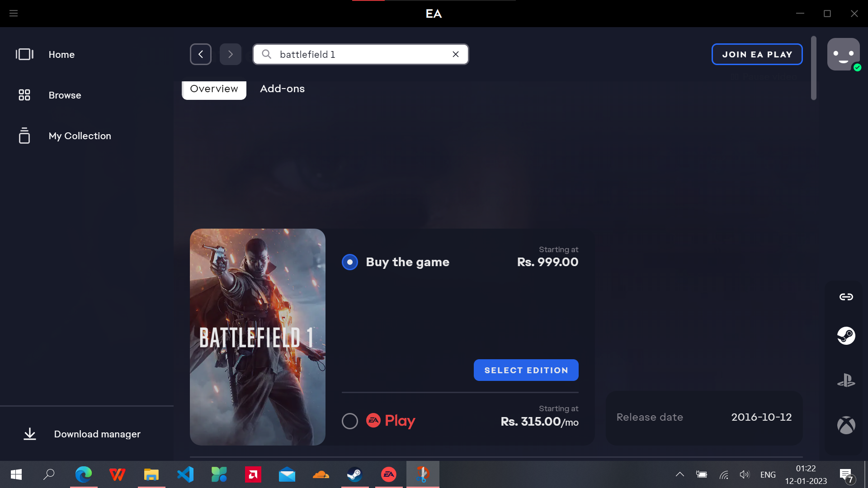Click the Steam platform icon
868x488 pixels.
(846, 336)
